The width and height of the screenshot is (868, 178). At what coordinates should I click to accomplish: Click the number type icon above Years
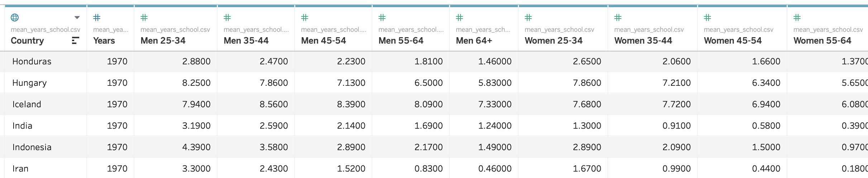[x=97, y=18]
